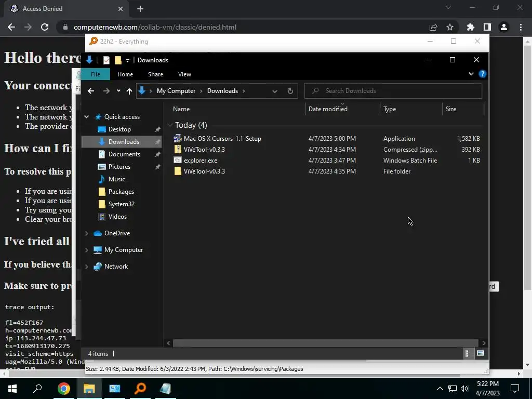The image size is (532, 399).
Task: Sort files by Type column
Action: pos(390,109)
